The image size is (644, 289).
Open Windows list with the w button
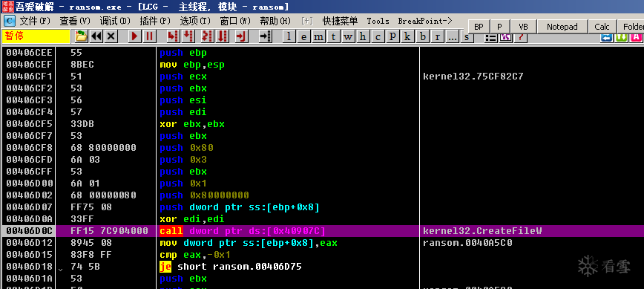click(x=348, y=36)
